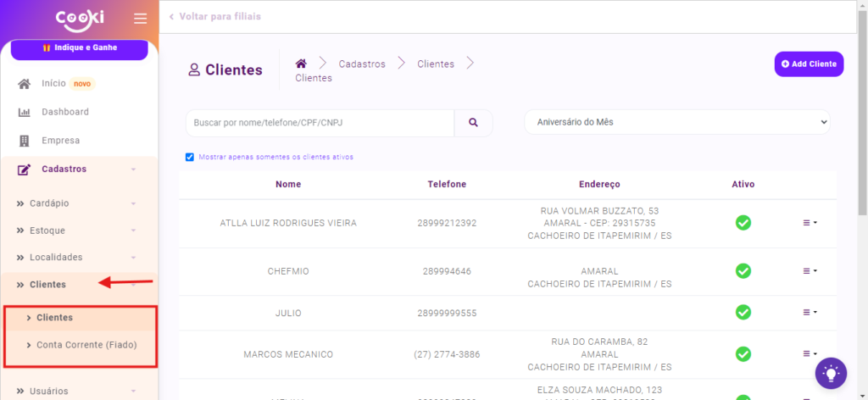This screenshot has height=400, width=868.
Task: Click the home icon in breadcrumb
Action: coord(300,64)
